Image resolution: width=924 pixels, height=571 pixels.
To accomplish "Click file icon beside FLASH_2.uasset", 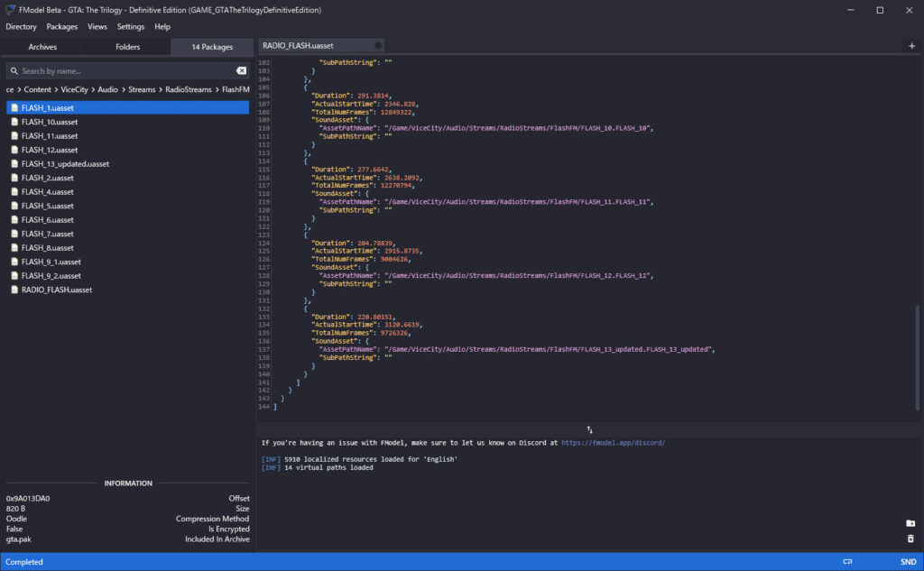I will click(x=14, y=178).
